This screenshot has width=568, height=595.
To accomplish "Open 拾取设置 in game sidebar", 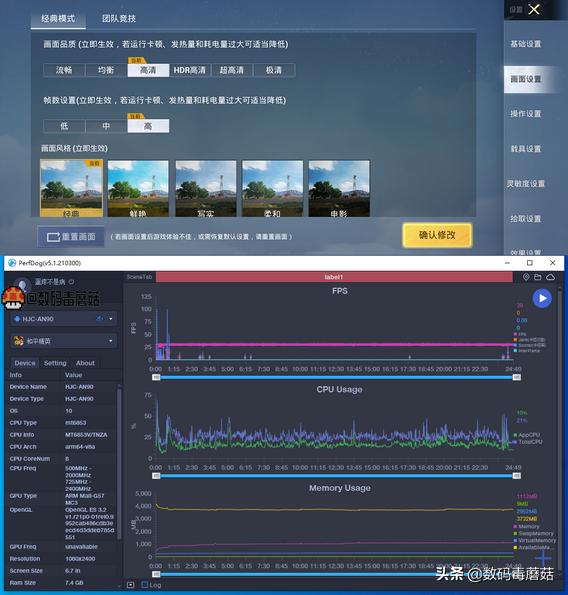I will pyautogui.click(x=526, y=219).
